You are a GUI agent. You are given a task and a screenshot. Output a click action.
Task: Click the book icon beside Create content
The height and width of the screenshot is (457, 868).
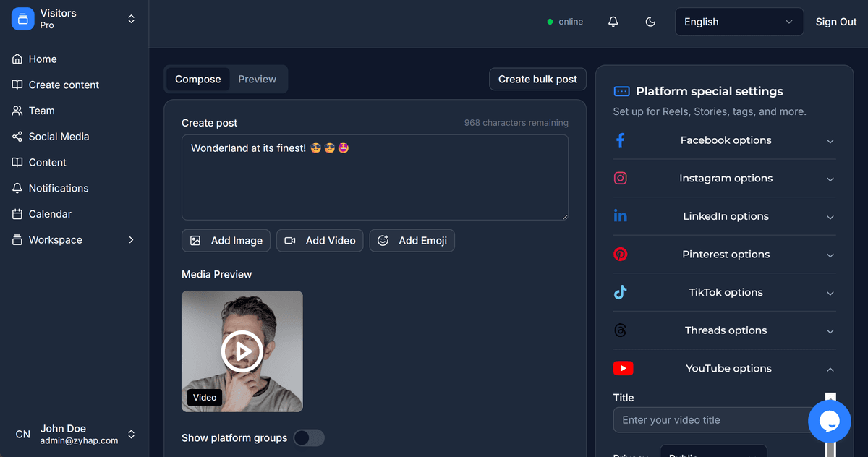(x=17, y=85)
